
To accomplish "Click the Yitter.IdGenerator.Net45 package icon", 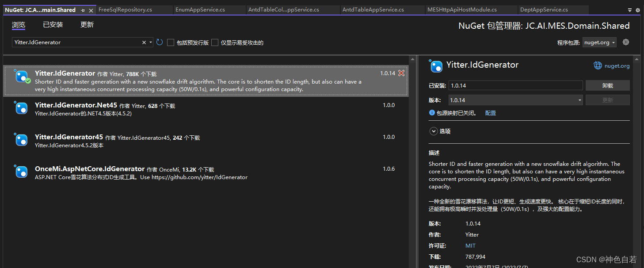I will (x=22, y=108).
